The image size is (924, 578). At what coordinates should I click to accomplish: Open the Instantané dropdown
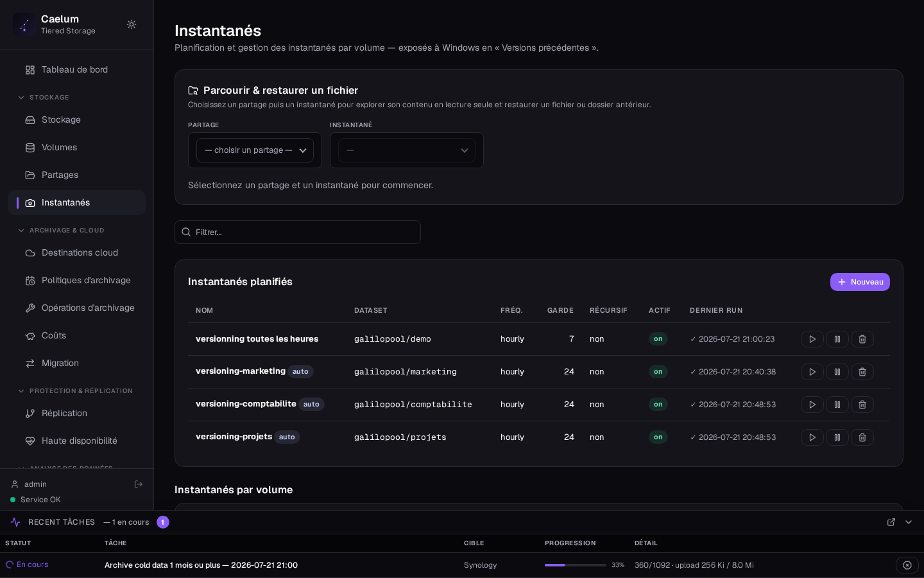[407, 150]
